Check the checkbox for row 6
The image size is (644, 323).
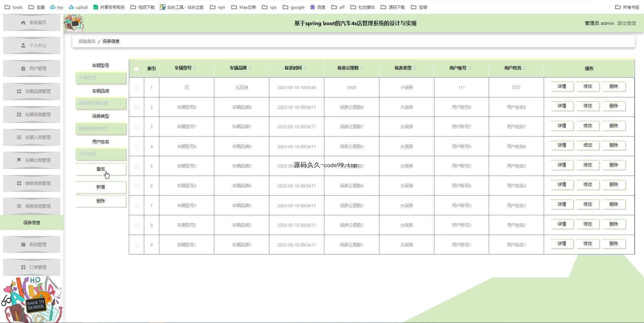click(x=136, y=186)
